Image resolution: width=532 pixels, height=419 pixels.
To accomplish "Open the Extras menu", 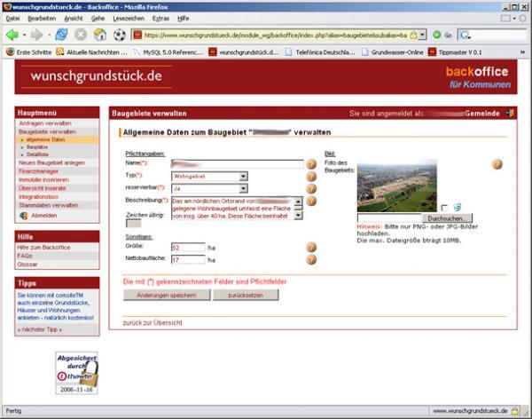I will [x=160, y=19].
